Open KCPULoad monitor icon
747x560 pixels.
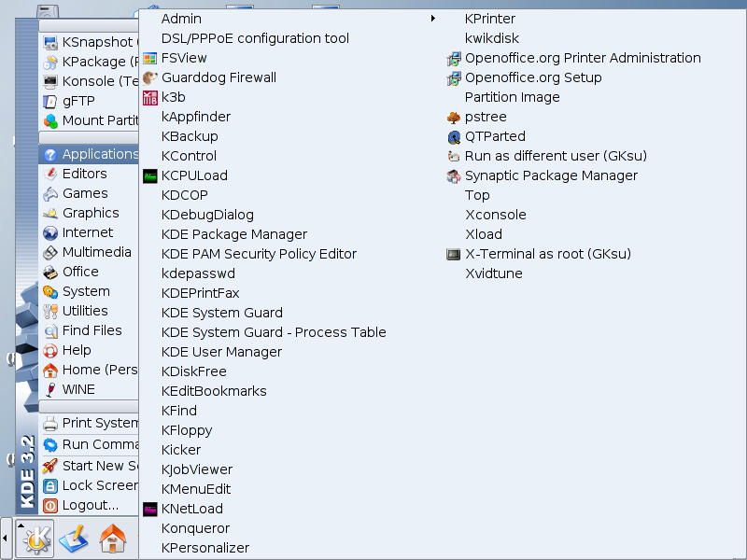click(x=149, y=175)
